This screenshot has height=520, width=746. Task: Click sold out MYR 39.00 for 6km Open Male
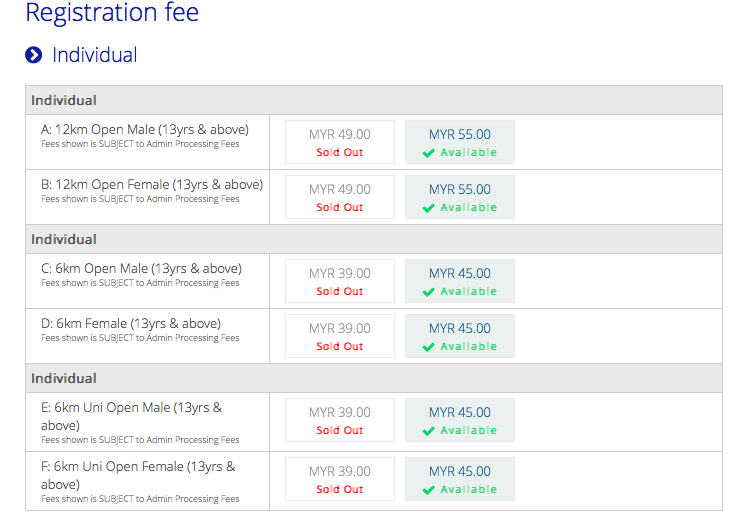point(340,281)
